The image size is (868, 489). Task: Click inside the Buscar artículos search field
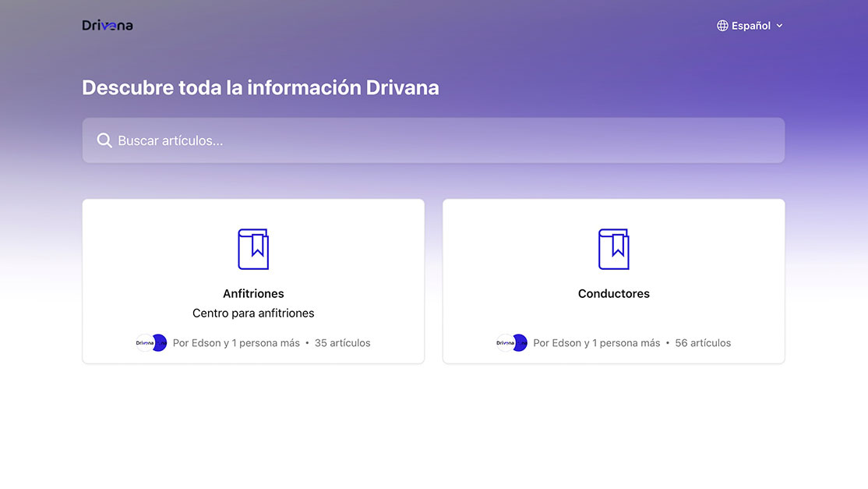click(433, 140)
